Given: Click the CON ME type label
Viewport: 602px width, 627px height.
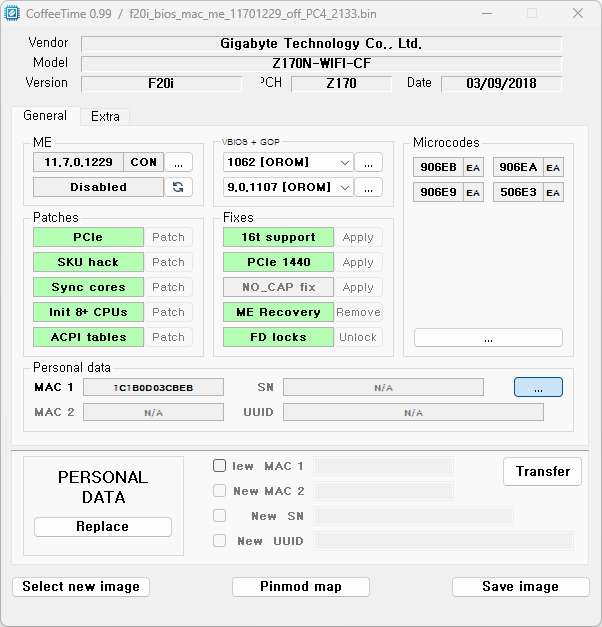Looking at the screenshot, I should (144, 162).
